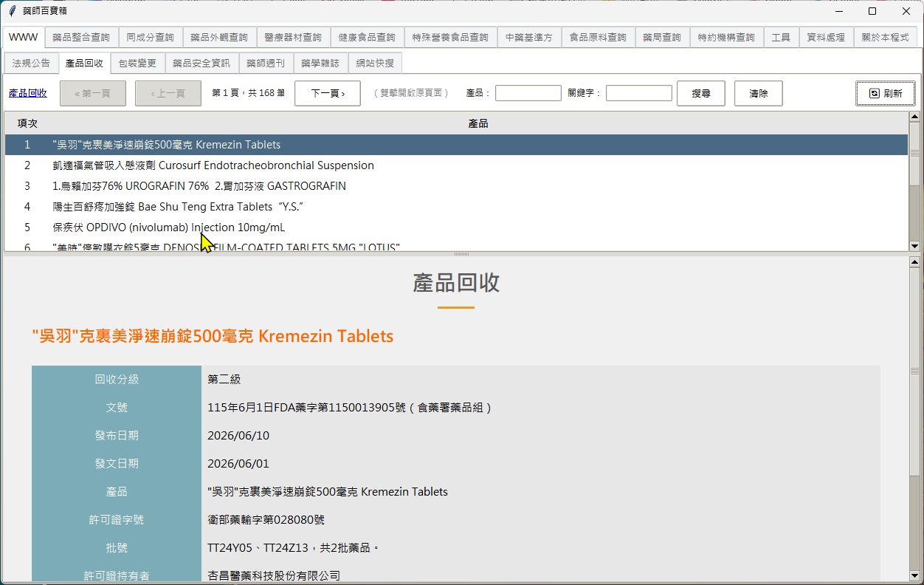Open the 醫療器材查詢 tab
This screenshot has width=924, height=585.
click(x=293, y=38)
